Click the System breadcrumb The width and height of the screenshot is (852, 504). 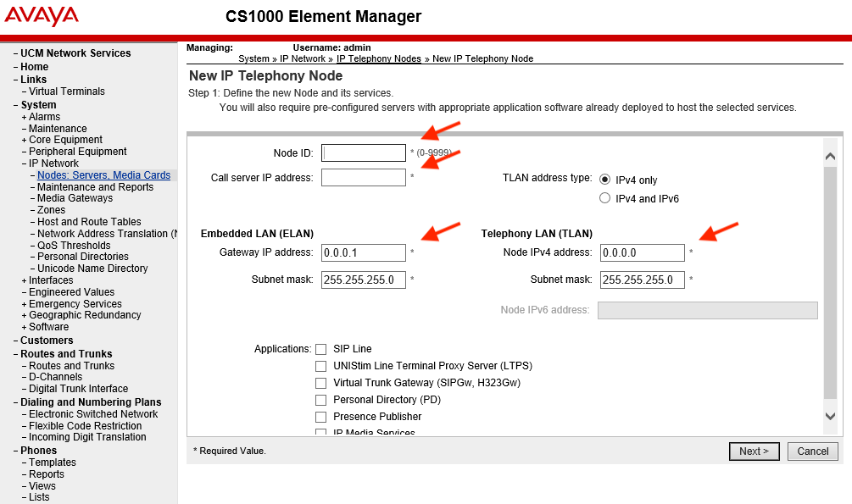coord(253,58)
